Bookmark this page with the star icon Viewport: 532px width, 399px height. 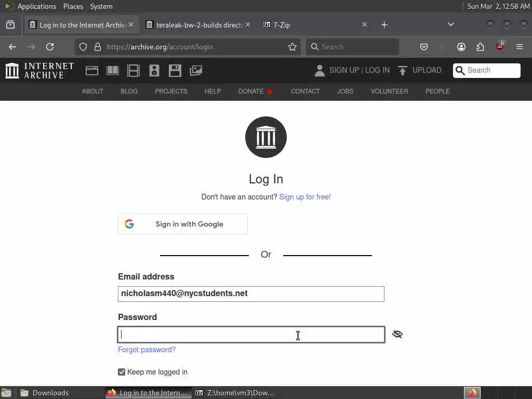coord(292,47)
